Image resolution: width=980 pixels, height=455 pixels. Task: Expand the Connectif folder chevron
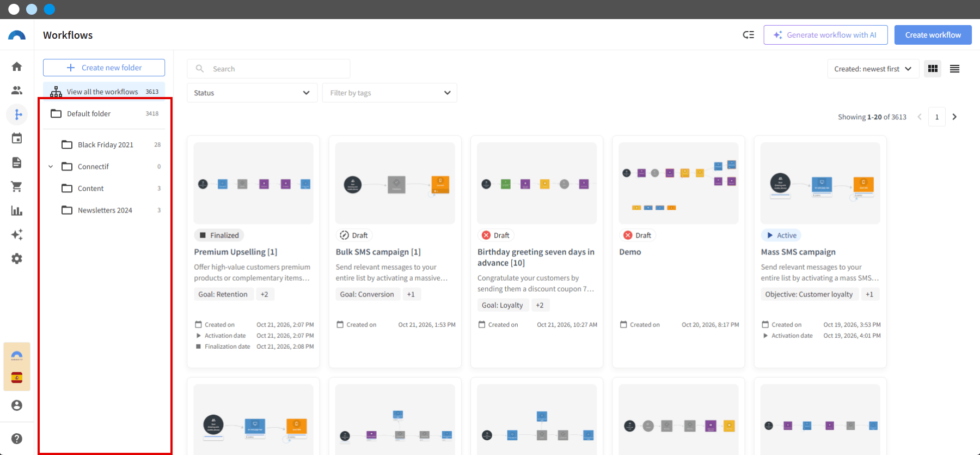pos(51,167)
